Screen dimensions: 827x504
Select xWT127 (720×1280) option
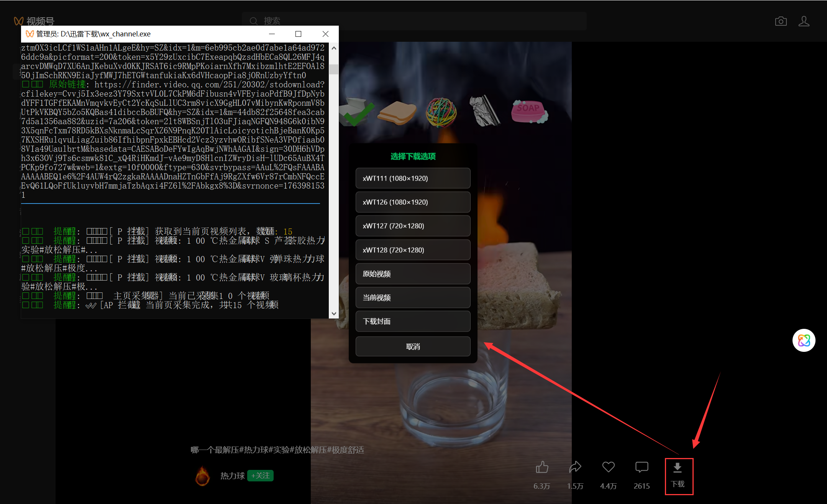coord(413,226)
